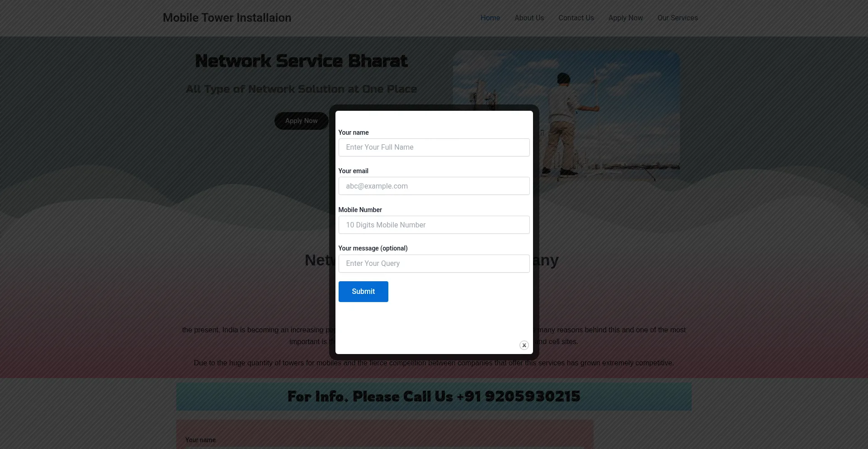Select Apply Now in the top navigation
This screenshot has height=449, width=868.
(625, 18)
